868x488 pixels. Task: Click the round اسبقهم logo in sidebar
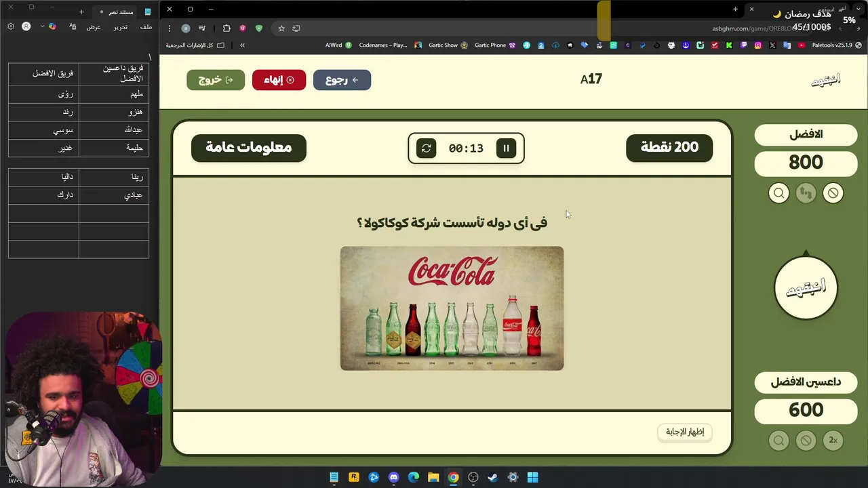tap(806, 288)
